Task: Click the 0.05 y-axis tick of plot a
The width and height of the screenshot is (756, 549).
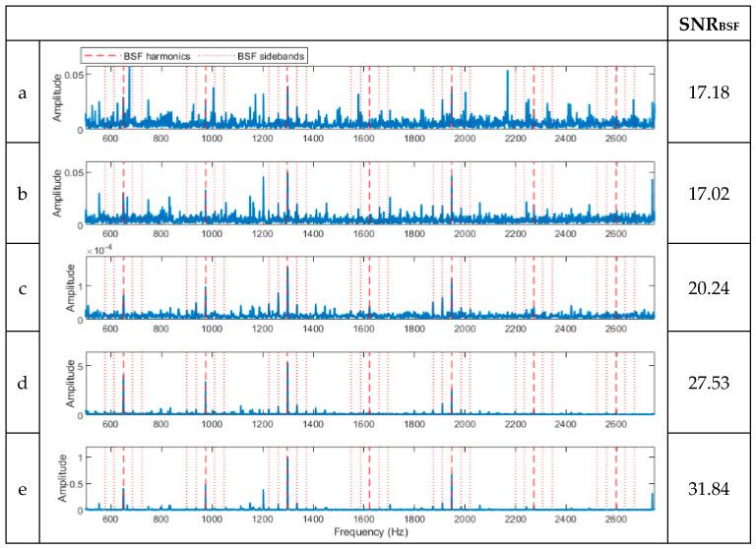Action: [74, 75]
